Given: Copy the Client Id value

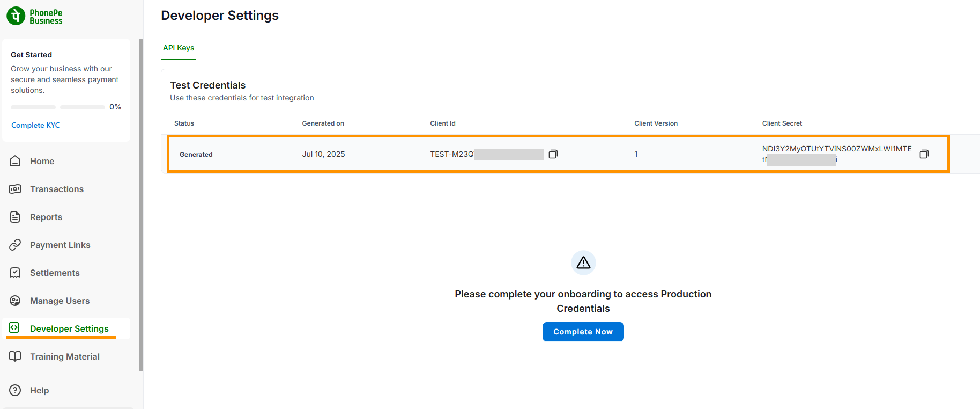Looking at the screenshot, I should coord(553,154).
